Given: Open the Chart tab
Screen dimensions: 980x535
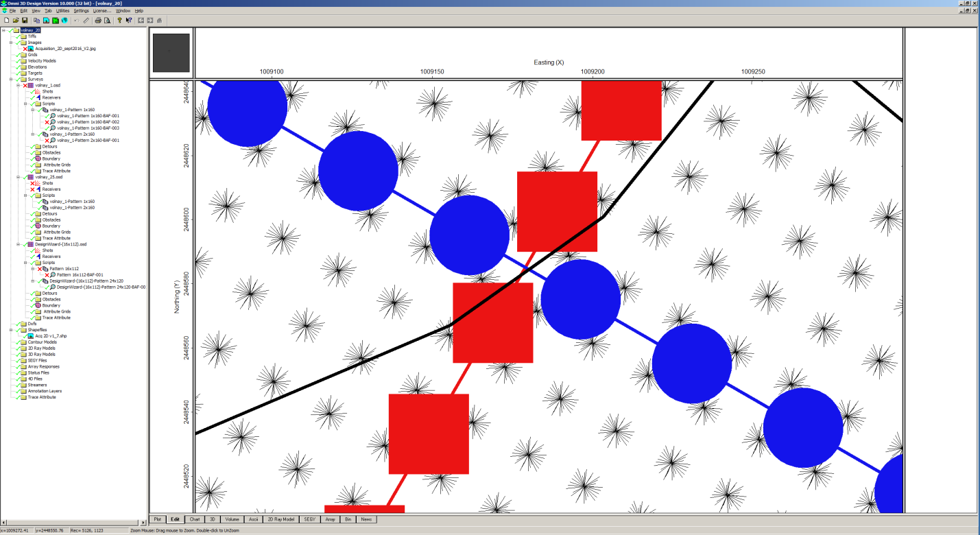Looking at the screenshot, I should click(195, 520).
